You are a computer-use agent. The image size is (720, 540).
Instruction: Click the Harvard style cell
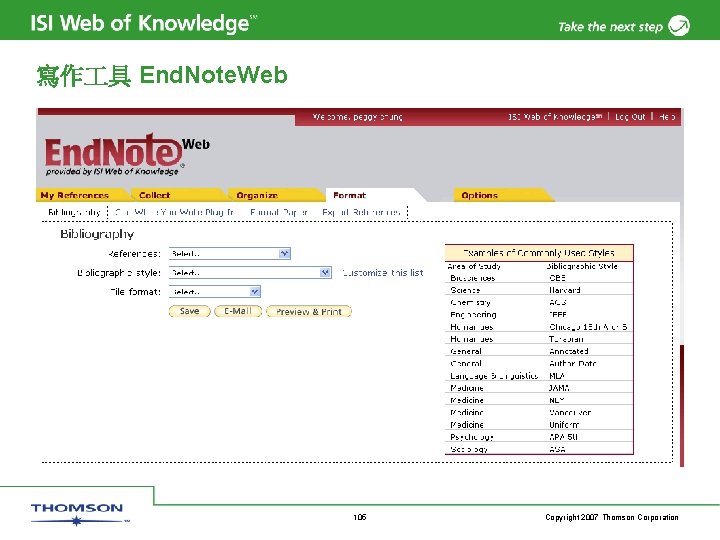pos(565,290)
